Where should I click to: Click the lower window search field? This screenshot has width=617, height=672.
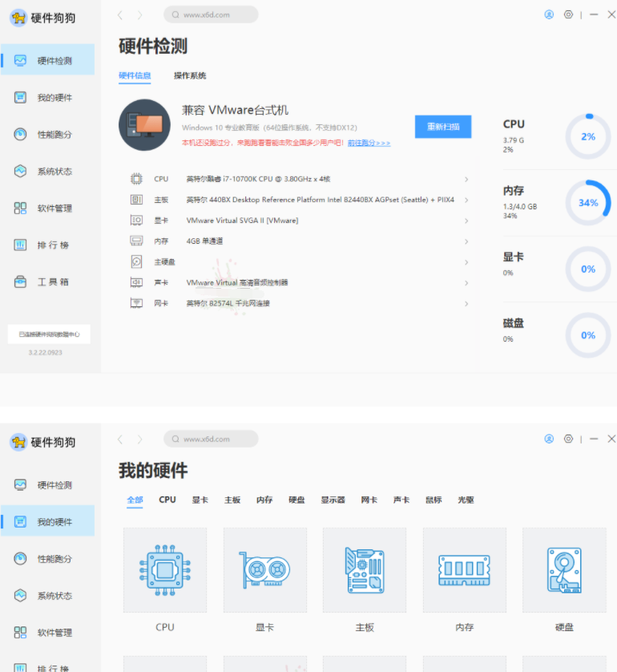tap(211, 439)
